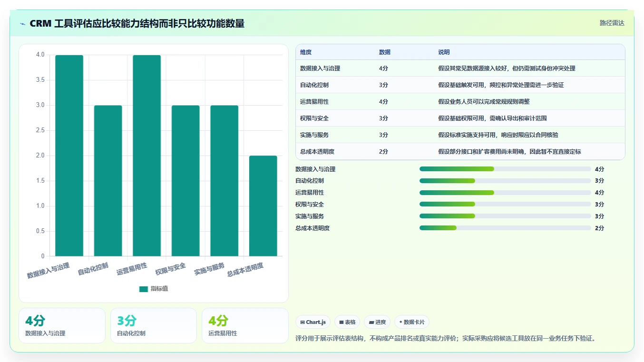
Task: Click the 自动化控制 bar in the chart
Action: 108,181
